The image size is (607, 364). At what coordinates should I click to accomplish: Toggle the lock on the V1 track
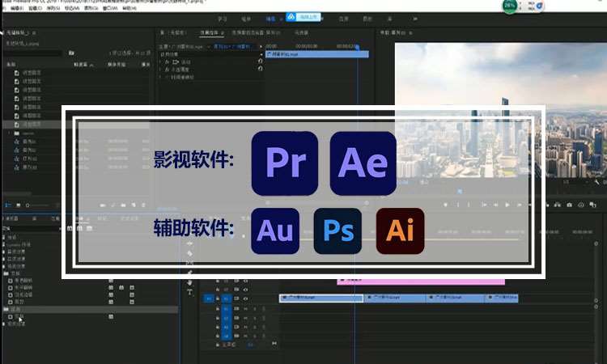(x=218, y=298)
